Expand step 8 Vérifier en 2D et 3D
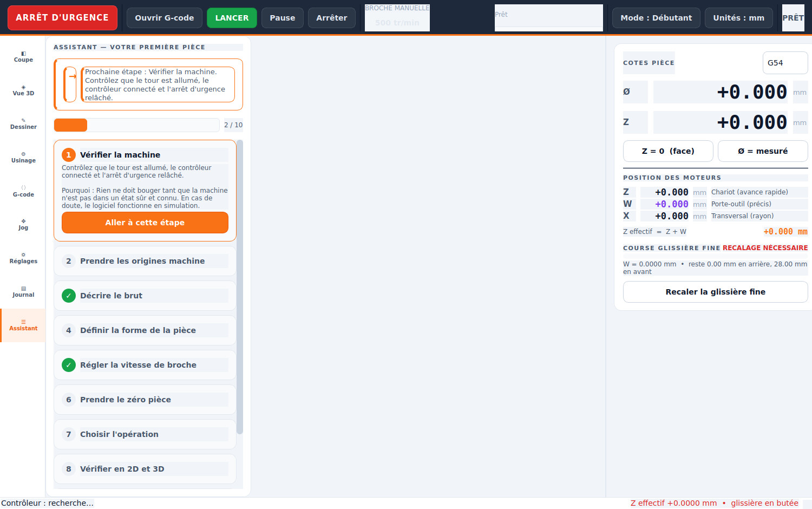 click(x=145, y=469)
